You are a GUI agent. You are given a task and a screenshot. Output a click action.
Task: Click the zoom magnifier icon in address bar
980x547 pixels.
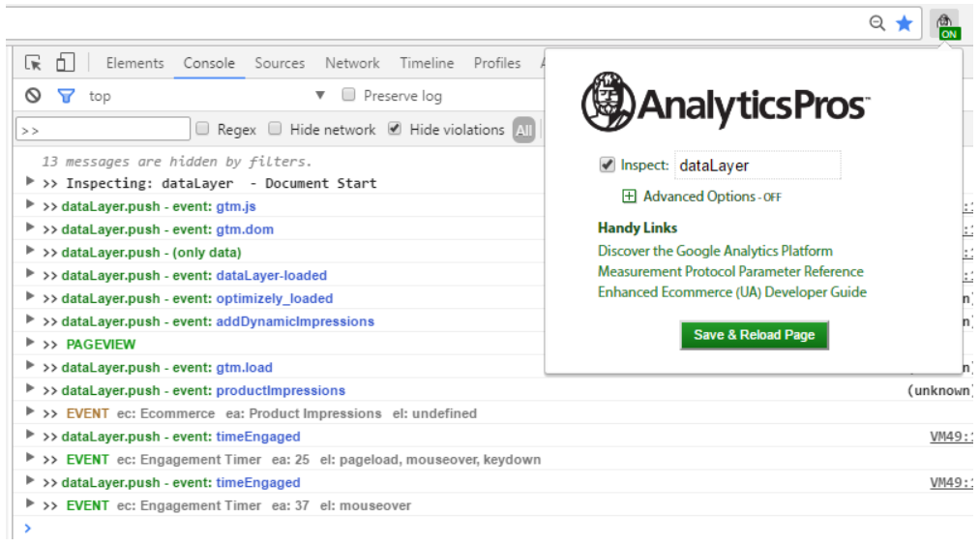pyautogui.click(x=877, y=23)
